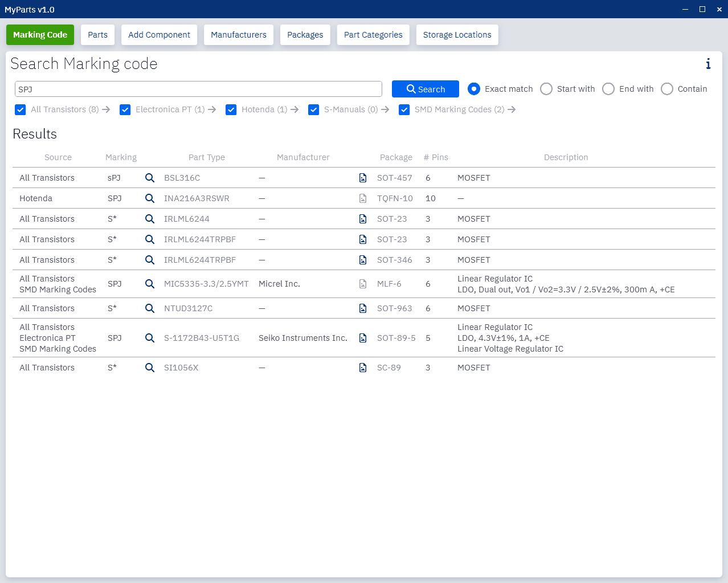Click the package text TQFN-10

pos(395,198)
